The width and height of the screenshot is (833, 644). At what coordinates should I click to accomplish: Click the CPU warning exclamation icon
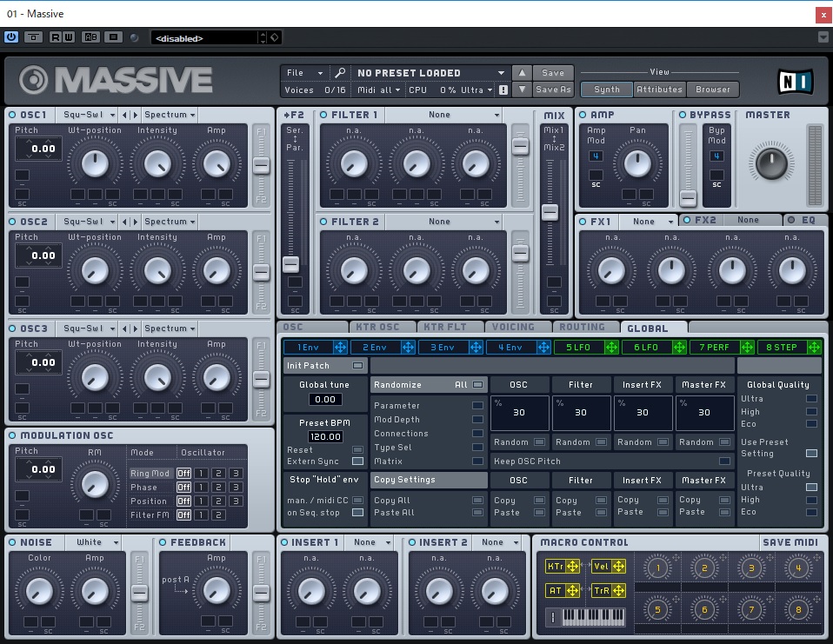[x=503, y=90]
